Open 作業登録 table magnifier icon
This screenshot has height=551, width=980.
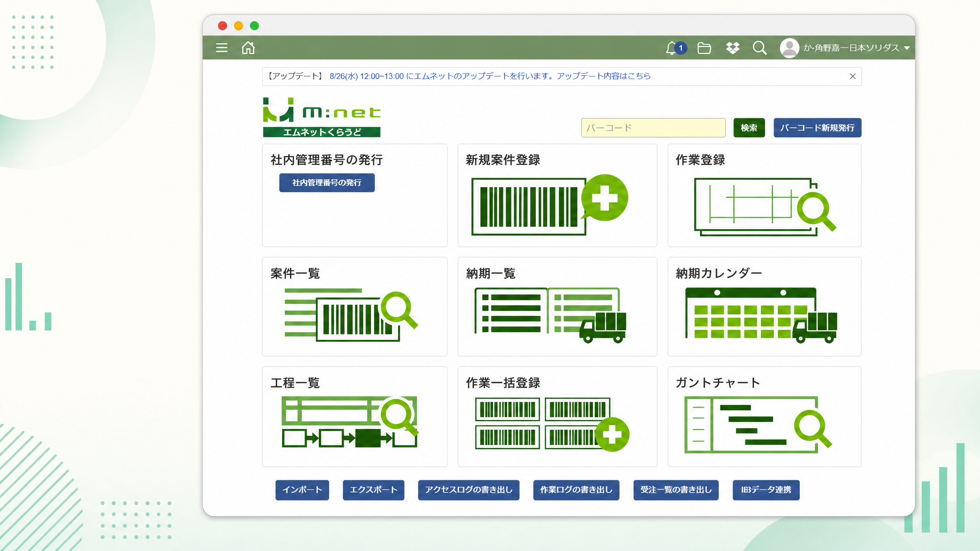coord(765,207)
